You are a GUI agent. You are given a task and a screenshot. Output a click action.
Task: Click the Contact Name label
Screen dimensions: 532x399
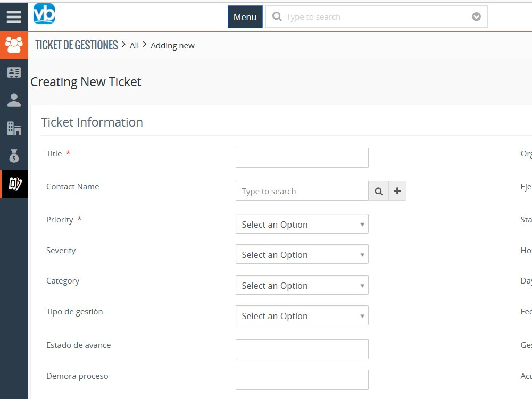[72, 187]
